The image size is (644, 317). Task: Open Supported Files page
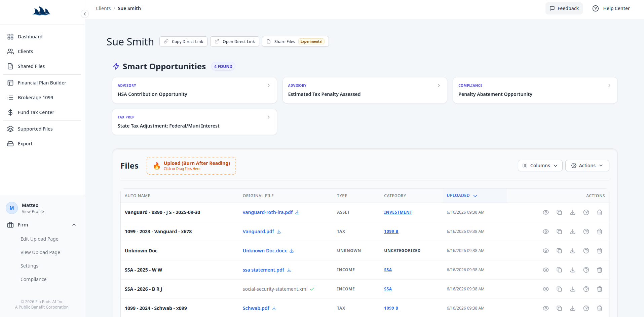point(42,129)
